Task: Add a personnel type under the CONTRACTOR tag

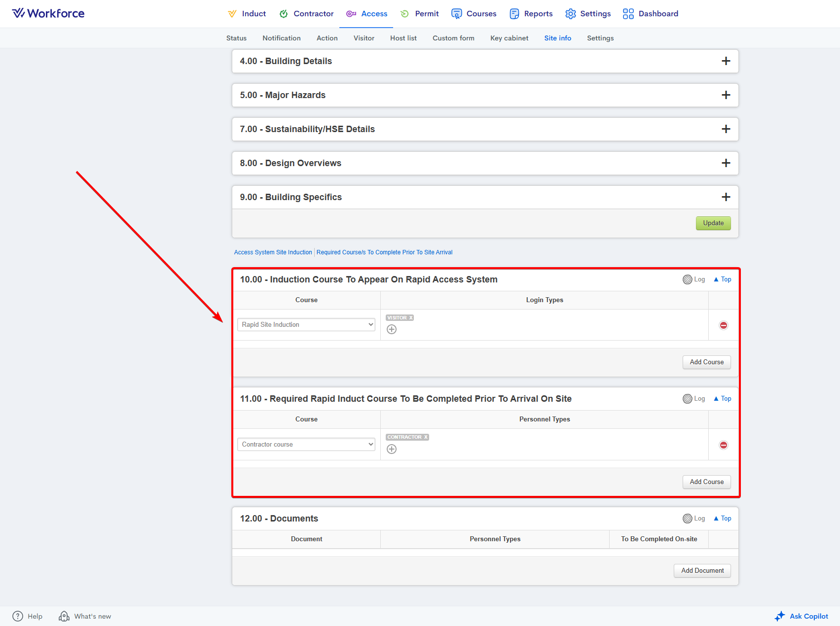Action: click(392, 449)
